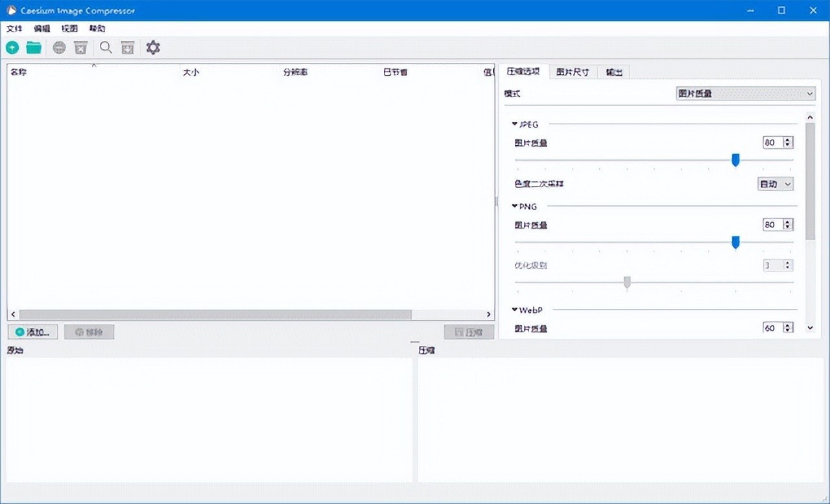Click the options panel scrollbar down arrow
The height and width of the screenshot is (504, 830).
(x=810, y=328)
